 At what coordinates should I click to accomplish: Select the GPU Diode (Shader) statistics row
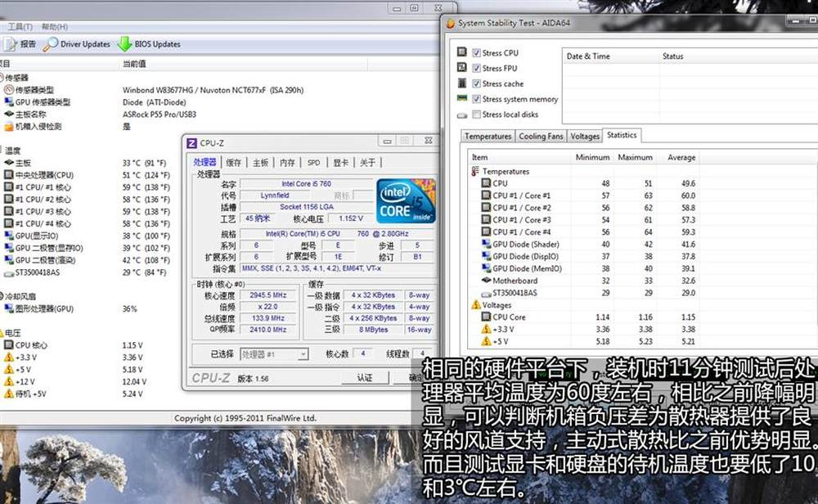tap(583, 244)
